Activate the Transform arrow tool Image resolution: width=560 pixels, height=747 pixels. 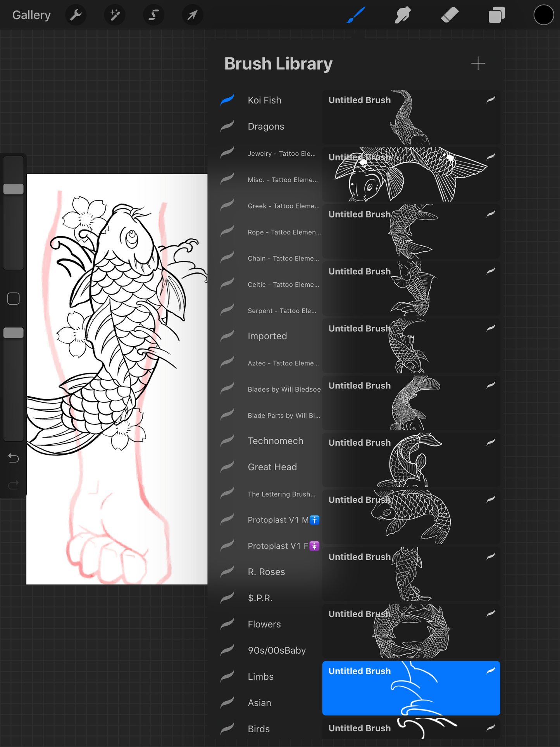(192, 15)
